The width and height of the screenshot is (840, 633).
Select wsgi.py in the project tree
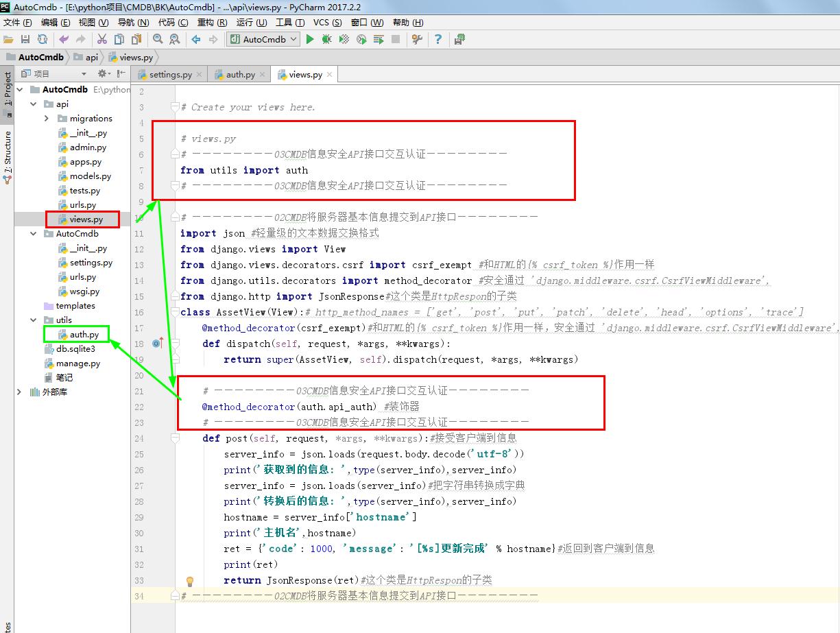pos(84,291)
